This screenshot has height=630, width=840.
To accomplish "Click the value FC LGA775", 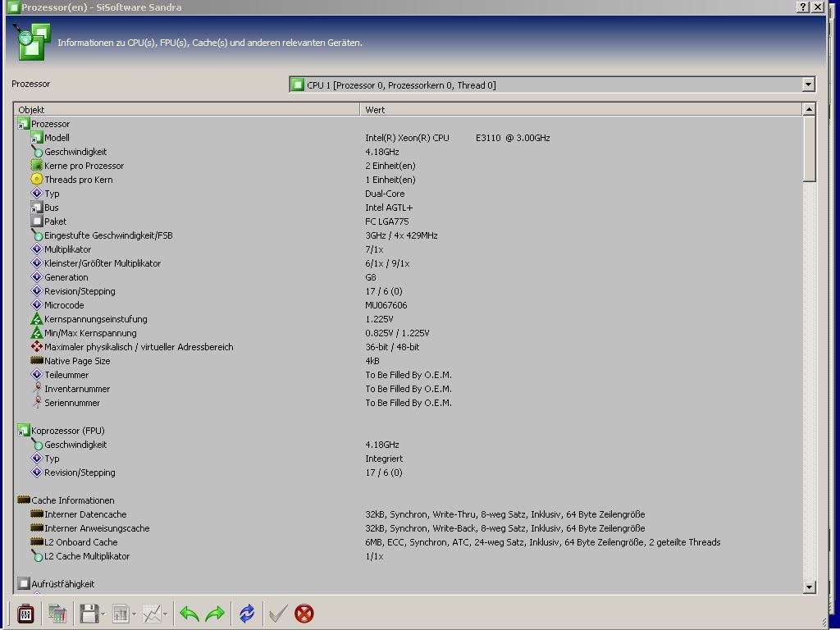I will (x=387, y=221).
